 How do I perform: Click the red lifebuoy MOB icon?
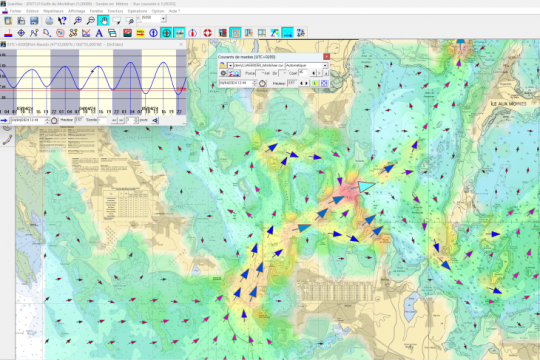click(207, 33)
